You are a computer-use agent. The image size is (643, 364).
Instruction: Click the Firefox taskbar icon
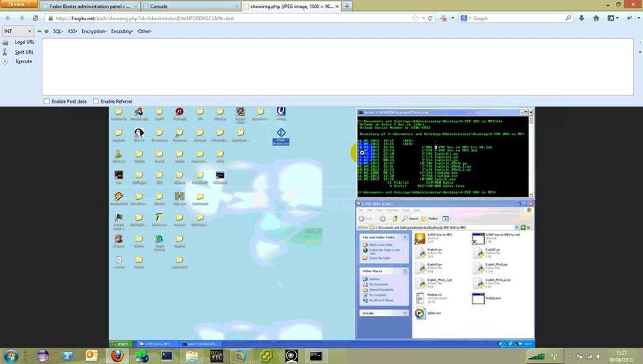click(x=117, y=356)
